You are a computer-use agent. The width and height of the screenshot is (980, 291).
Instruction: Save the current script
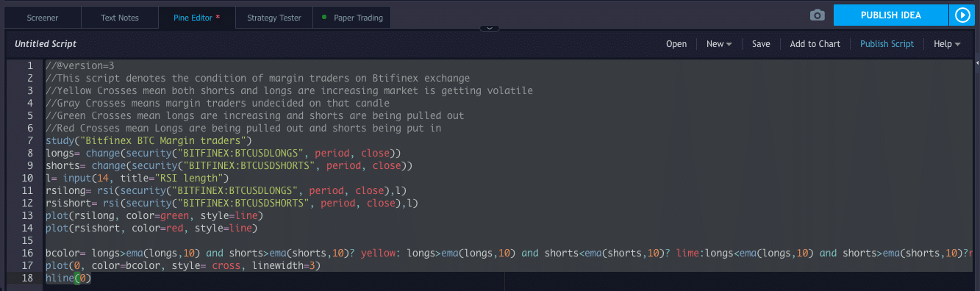pos(761,44)
